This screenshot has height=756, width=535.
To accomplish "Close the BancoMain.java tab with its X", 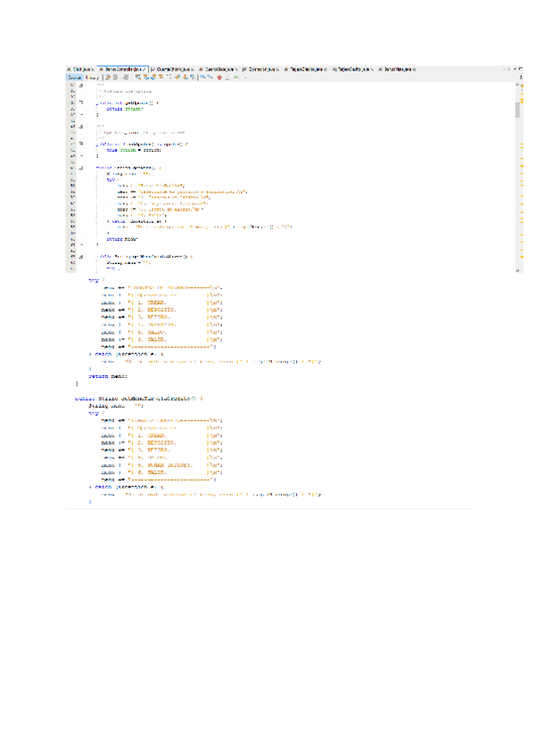I will point(415,69).
